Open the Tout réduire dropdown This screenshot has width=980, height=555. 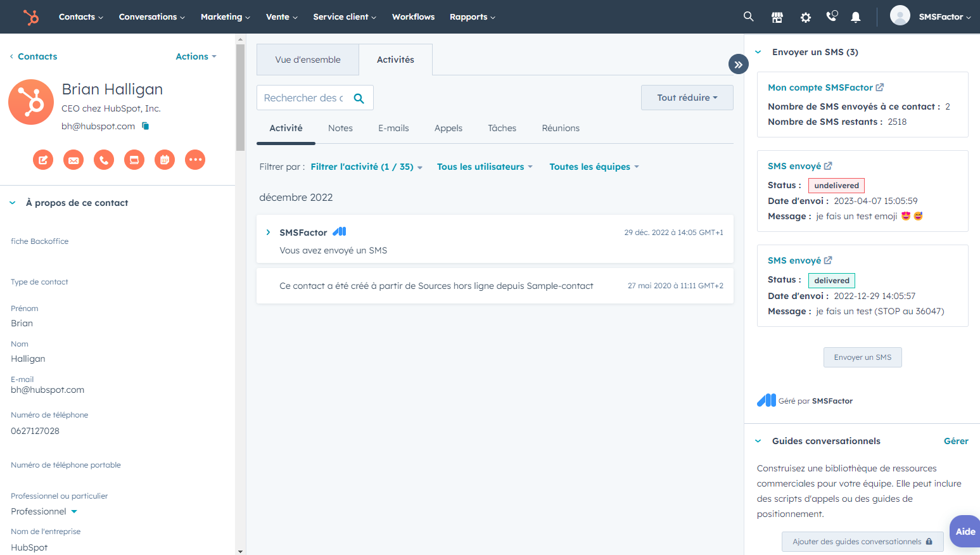[x=687, y=98]
